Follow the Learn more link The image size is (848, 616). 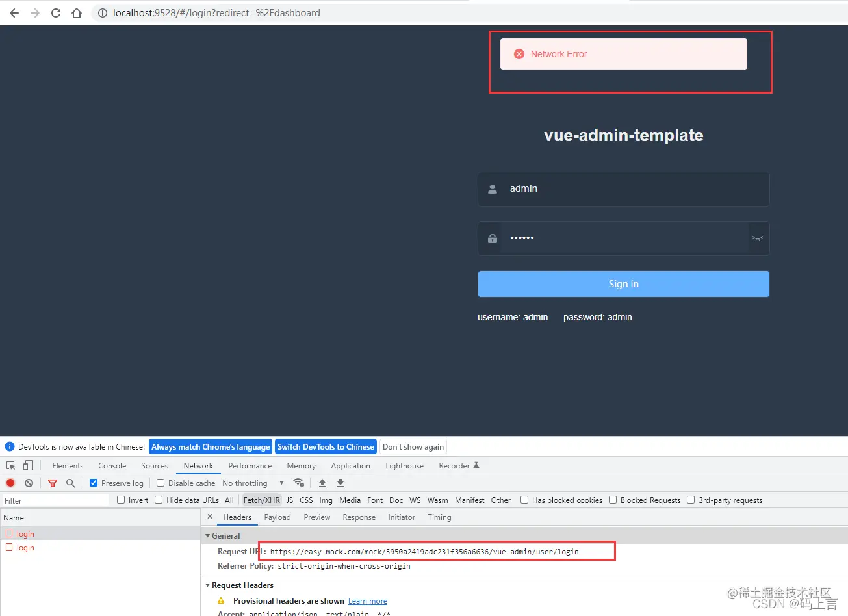coord(368,601)
